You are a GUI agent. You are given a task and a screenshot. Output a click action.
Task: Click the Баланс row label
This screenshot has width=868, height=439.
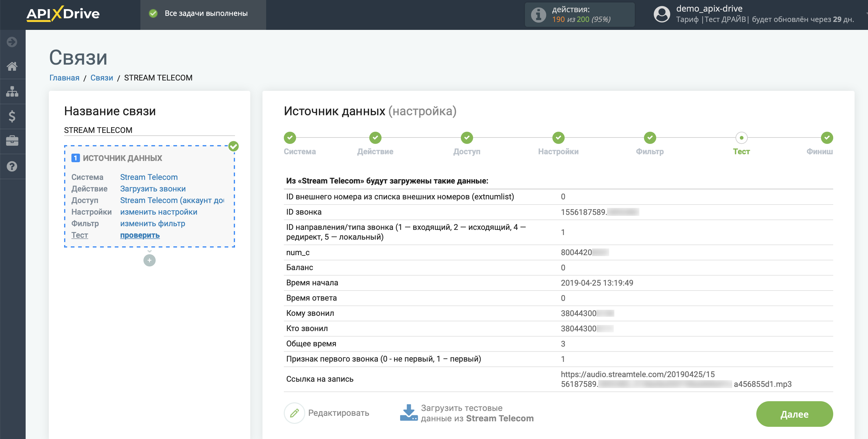[x=299, y=268]
